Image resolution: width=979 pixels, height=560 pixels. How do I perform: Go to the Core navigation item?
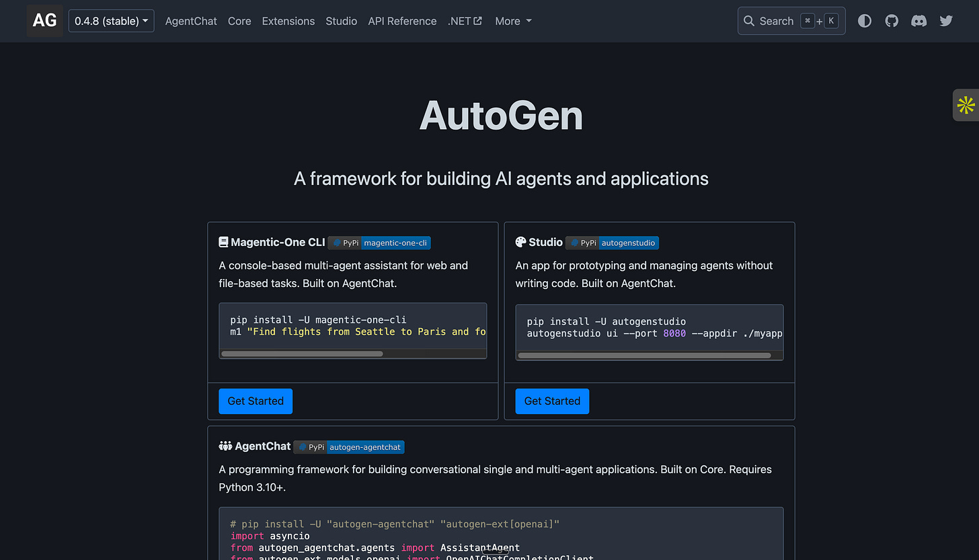click(239, 21)
